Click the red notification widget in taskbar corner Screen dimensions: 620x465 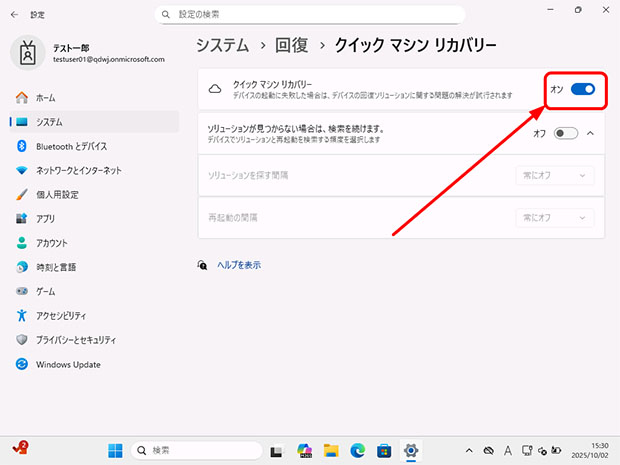click(21, 448)
